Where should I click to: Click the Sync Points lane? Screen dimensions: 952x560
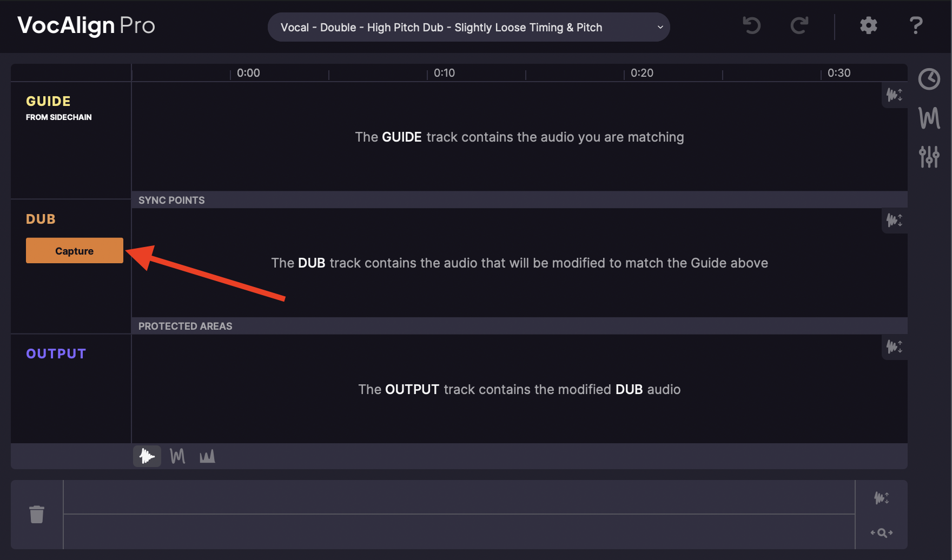click(519, 200)
